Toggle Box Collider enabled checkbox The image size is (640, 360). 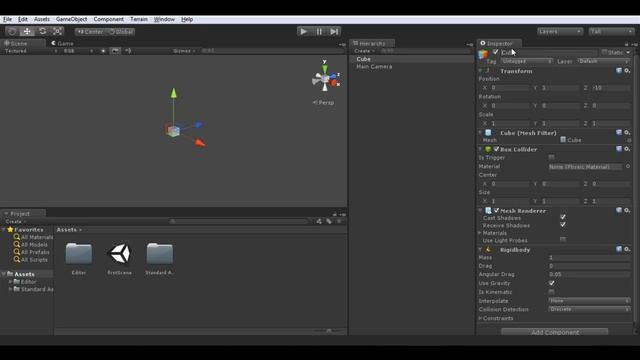[496, 149]
